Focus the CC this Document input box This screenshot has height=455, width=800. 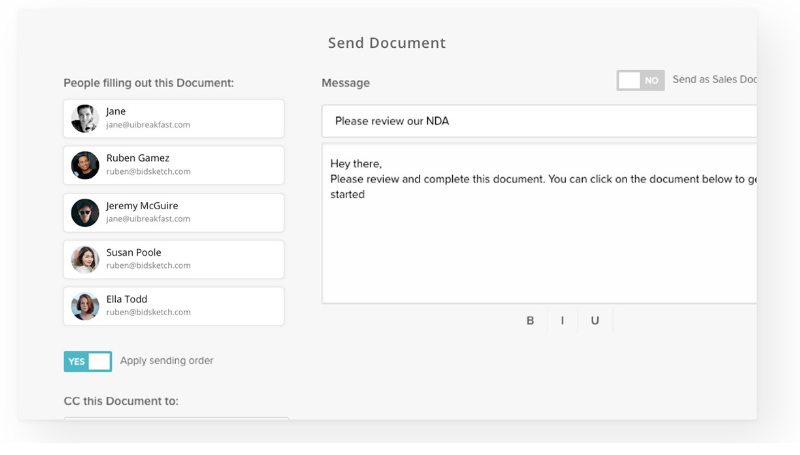click(176, 419)
